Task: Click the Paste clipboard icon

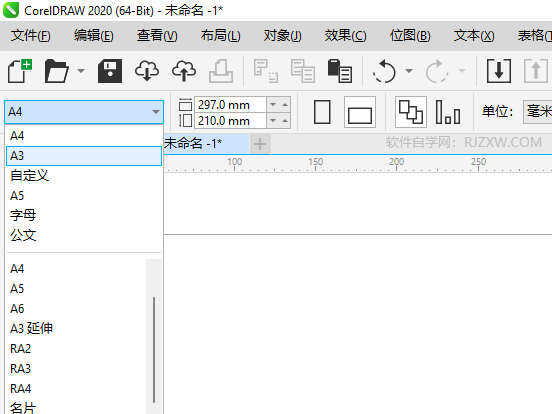Action: (340, 71)
